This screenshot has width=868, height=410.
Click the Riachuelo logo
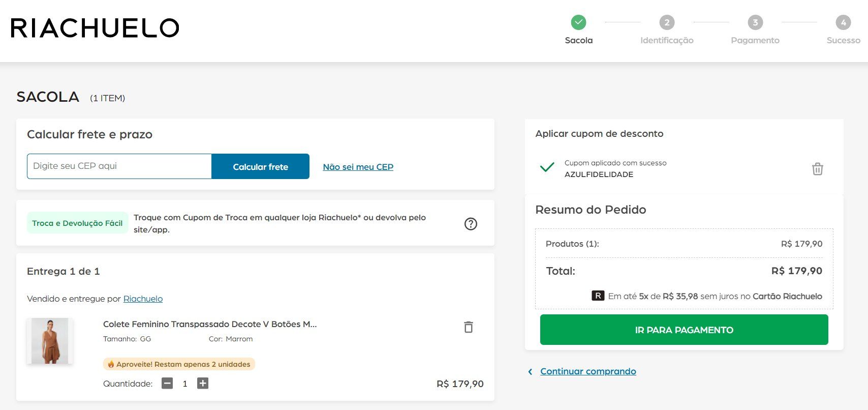(x=95, y=28)
